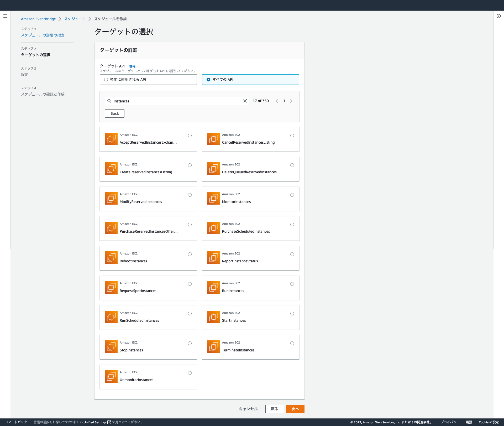Click the PurchaseScheduledInstances API name
The height and width of the screenshot is (426, 504).
pos(246,231)
